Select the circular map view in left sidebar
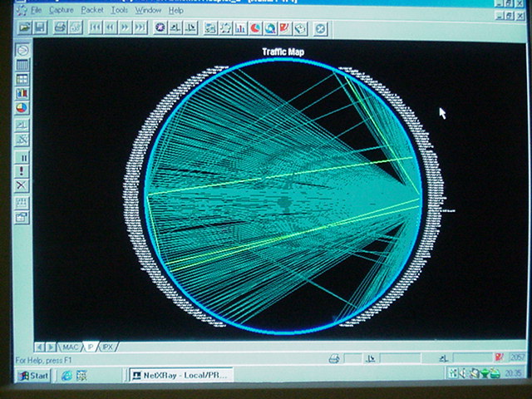The width and height of the screenshot is (532, 399). (x=22, y=50)
